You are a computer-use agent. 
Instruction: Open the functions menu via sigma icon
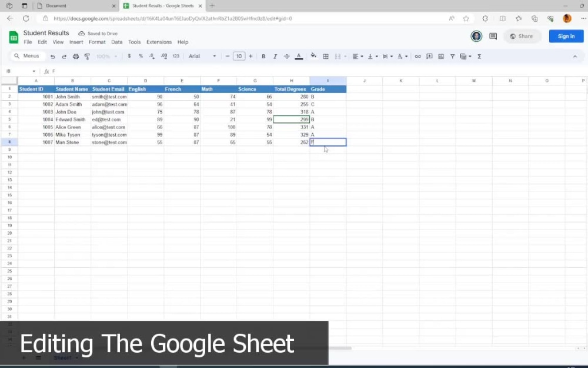[479, 56]
